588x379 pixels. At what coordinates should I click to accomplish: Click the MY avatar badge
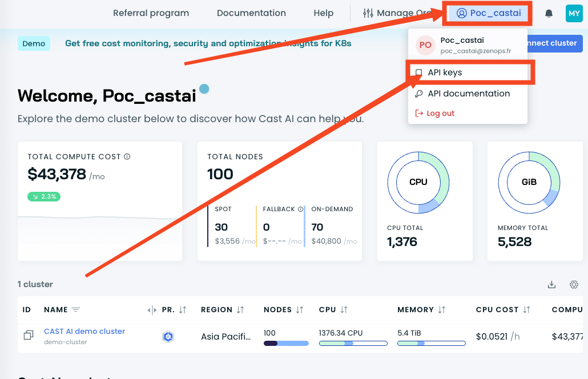574,13
